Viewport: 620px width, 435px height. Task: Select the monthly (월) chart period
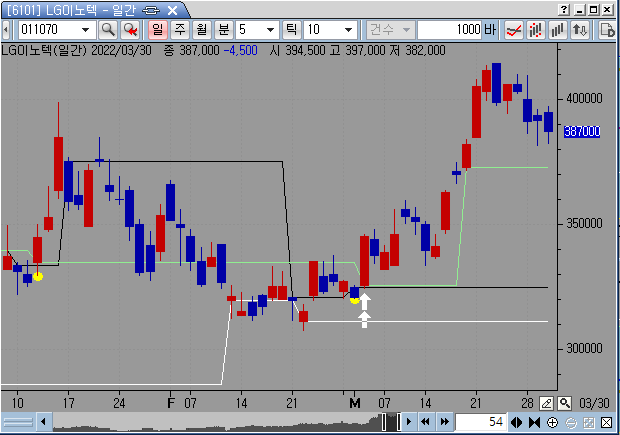coord(201,29)
